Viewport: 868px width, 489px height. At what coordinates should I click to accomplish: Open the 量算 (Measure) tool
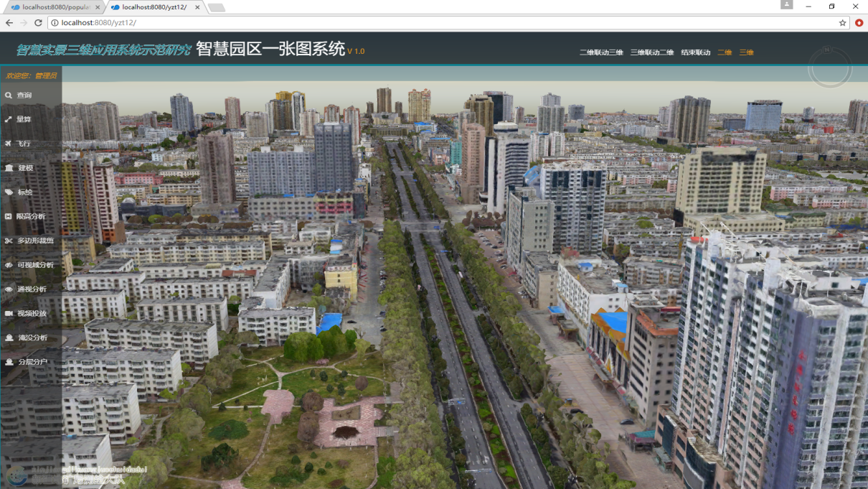click(22, 119)
